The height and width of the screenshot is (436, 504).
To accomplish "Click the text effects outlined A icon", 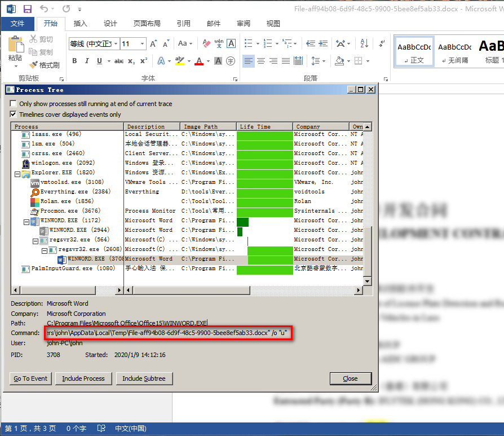I will click(161, 61).
